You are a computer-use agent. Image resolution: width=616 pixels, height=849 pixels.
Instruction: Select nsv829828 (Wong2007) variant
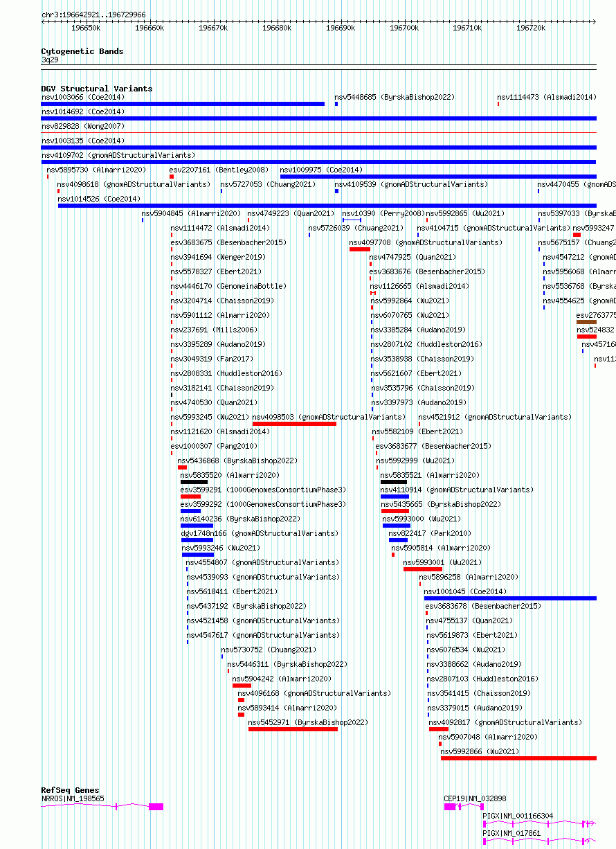83,127
